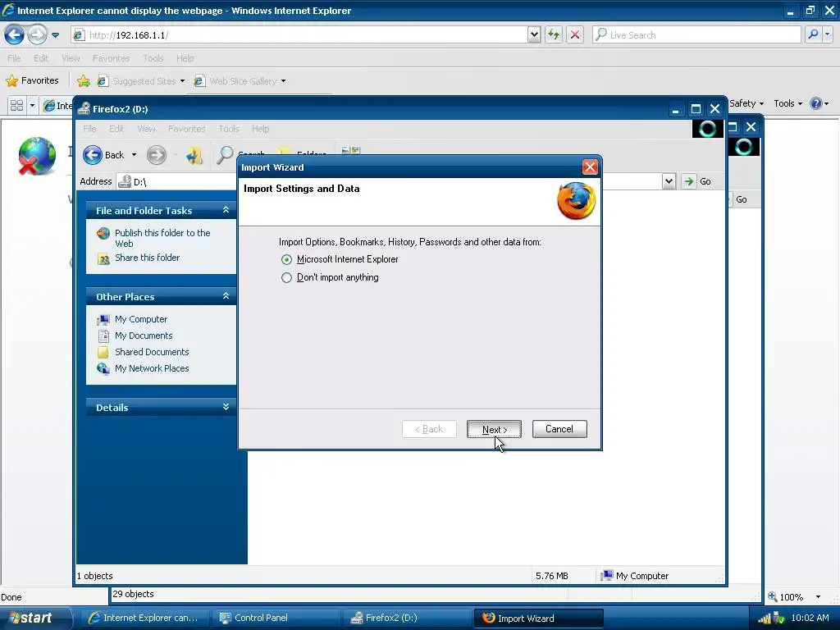Click IE Quick Tabs icon
The height and width of the screenshot is (630, 840).
[x=16, y=105]
